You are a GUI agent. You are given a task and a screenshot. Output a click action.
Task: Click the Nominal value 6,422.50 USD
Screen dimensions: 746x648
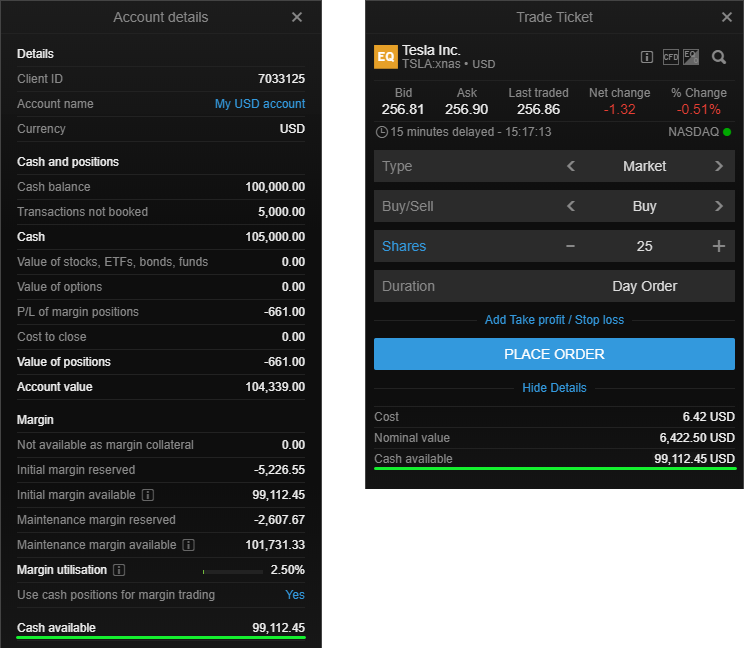697,438
